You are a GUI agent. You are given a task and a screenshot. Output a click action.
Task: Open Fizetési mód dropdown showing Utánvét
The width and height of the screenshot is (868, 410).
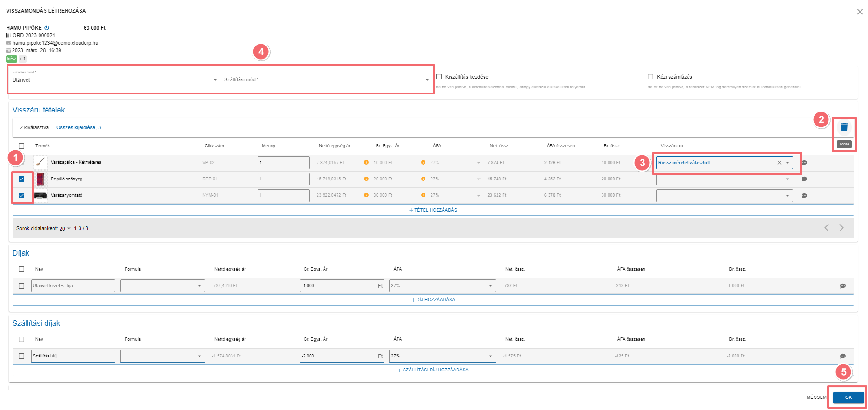click(115, 80)
